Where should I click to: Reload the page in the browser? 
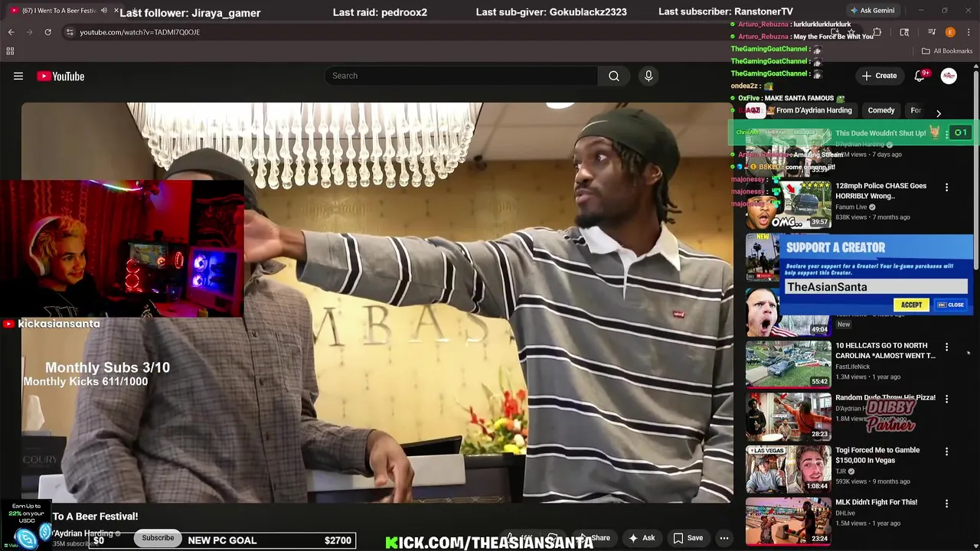click(x=47, y=32)
